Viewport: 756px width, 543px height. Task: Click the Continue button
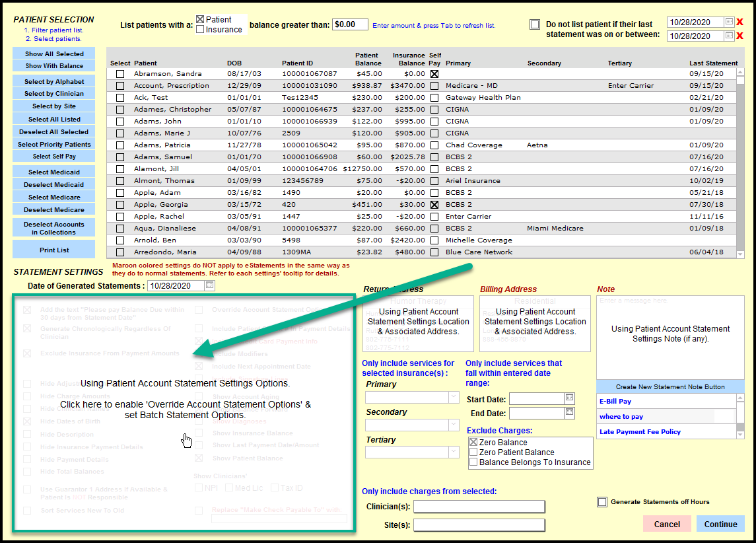coord(720,524)
